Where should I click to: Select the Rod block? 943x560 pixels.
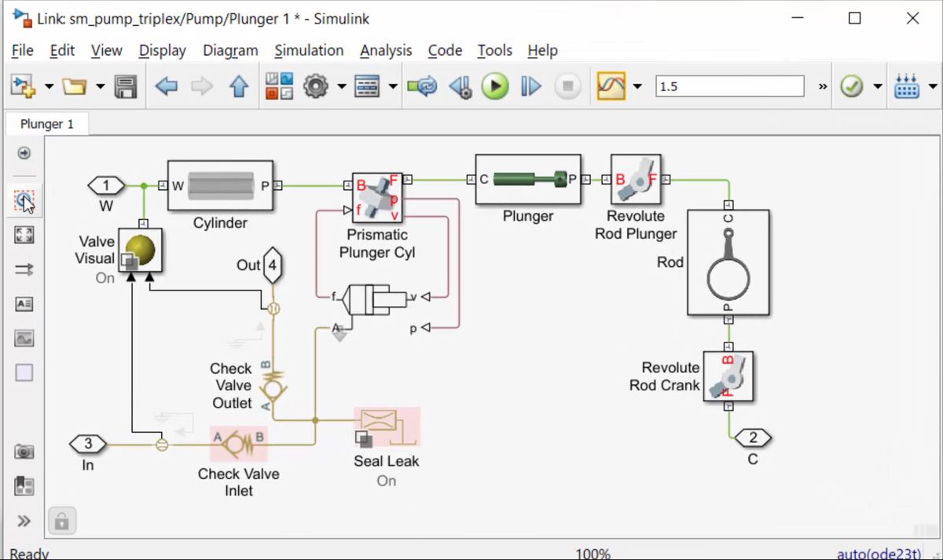pos(728,262)
